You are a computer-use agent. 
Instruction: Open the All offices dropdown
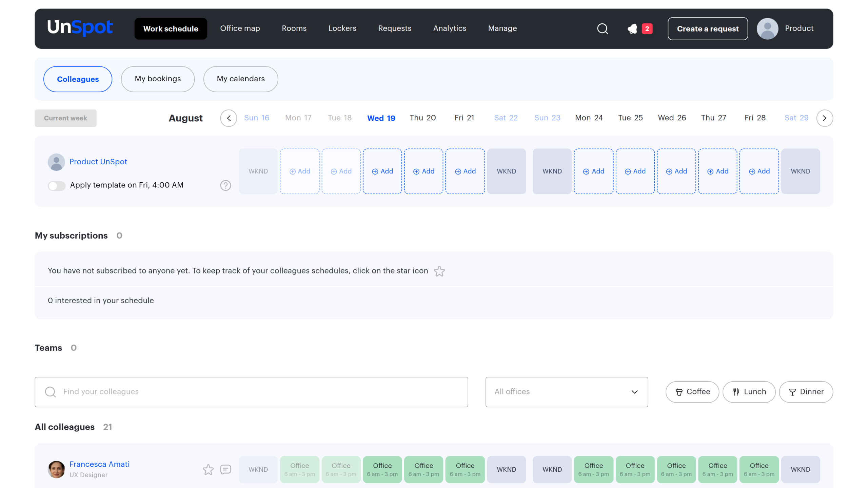point(567,392)
